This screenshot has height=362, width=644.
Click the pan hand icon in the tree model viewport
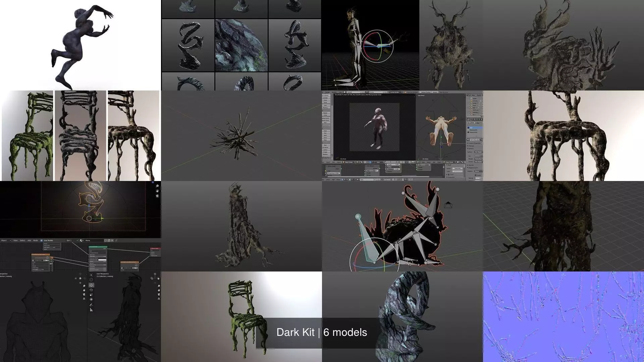click(159, 290)
